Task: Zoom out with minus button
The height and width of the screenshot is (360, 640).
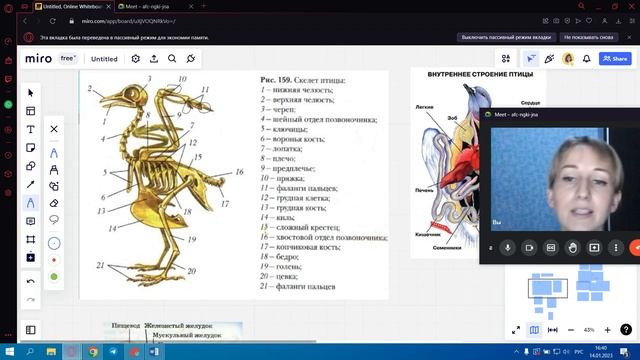Action: (x=571, y=330)
